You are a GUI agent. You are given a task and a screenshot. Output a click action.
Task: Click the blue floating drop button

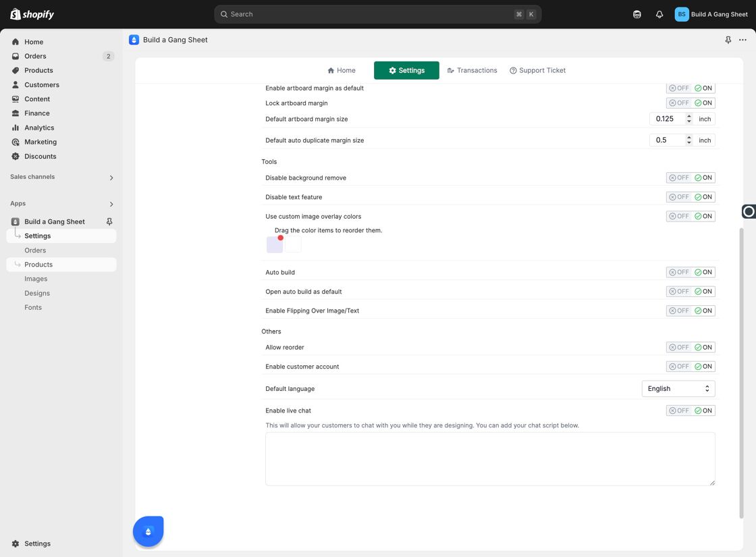click(x=148, y=531)
